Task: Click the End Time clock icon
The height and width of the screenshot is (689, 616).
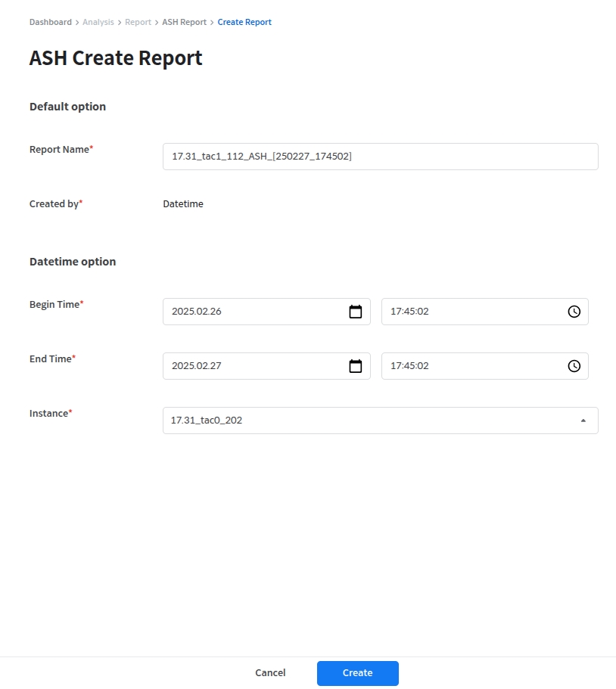Action: 574,366
